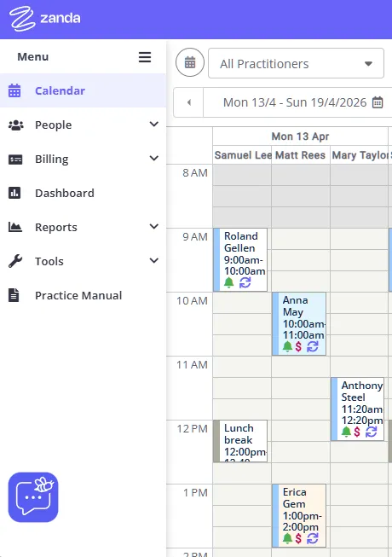Click recurring icon on Anthony Steel appointment

pos(372,432)
